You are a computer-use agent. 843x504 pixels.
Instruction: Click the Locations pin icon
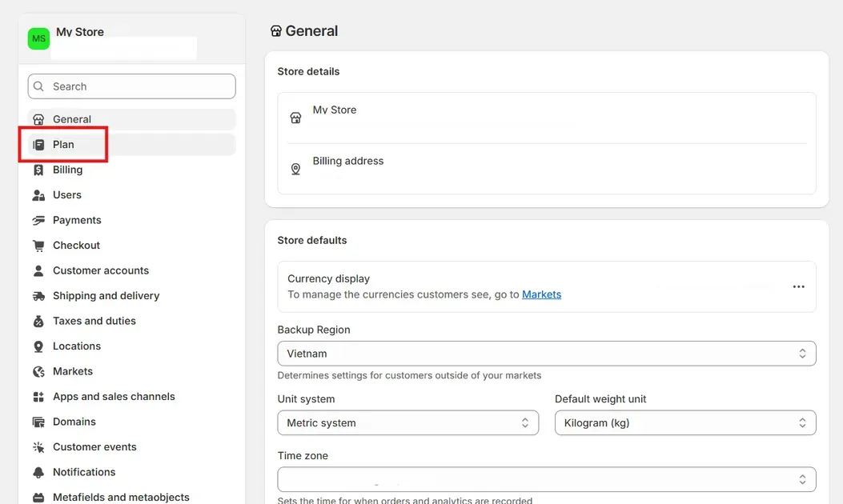pyautogui.click(x=38, y=346)
